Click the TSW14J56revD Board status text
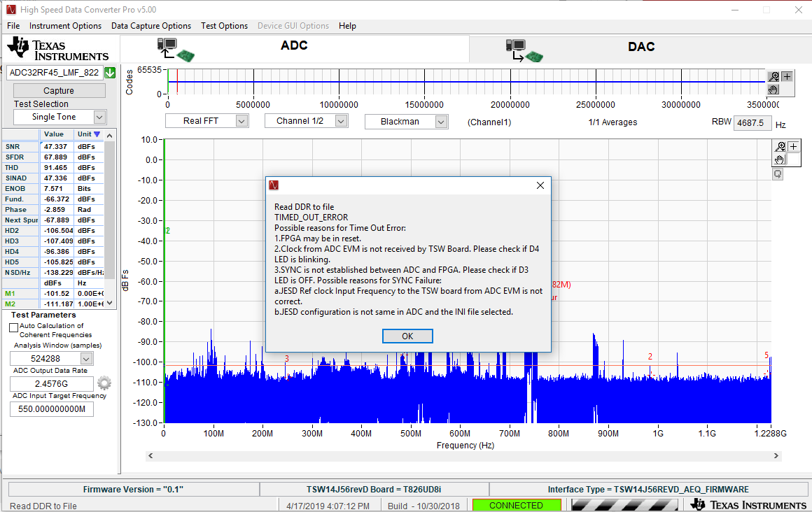Image resolution: width=812 pixels, height=512 pixels. click(374, 489)
